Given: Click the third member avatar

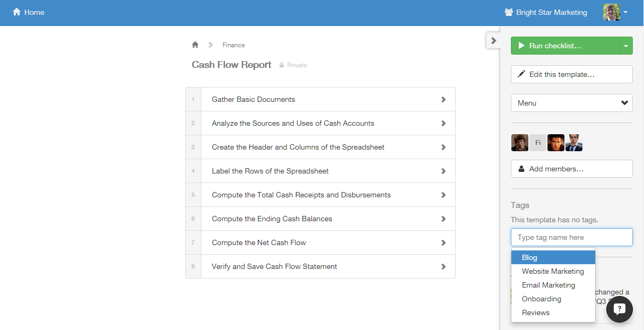Looking at the screenshot, I should 556,143.
